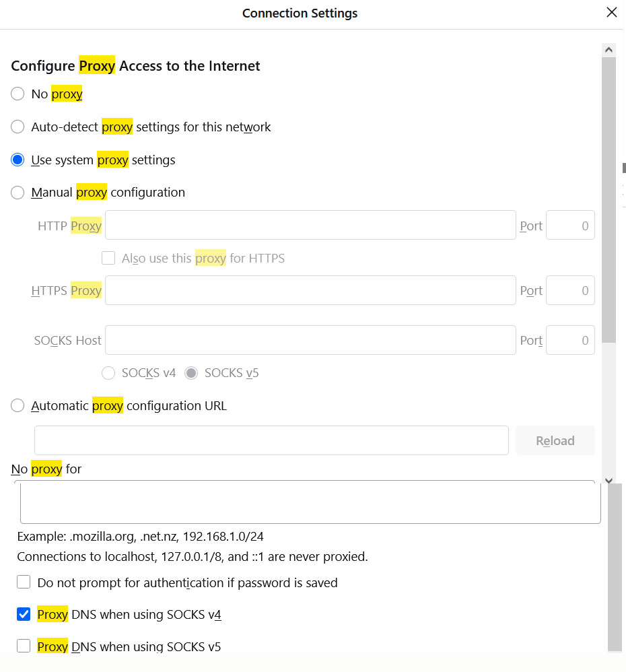The image size is (626, 672).
Task: Close the Connection Settings dialog
Action: click(x=611, y=13)
